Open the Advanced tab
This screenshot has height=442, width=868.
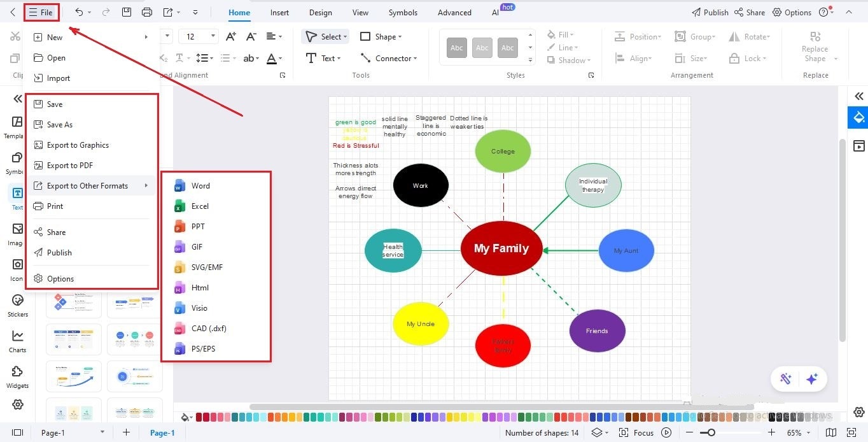coord(454,12)
